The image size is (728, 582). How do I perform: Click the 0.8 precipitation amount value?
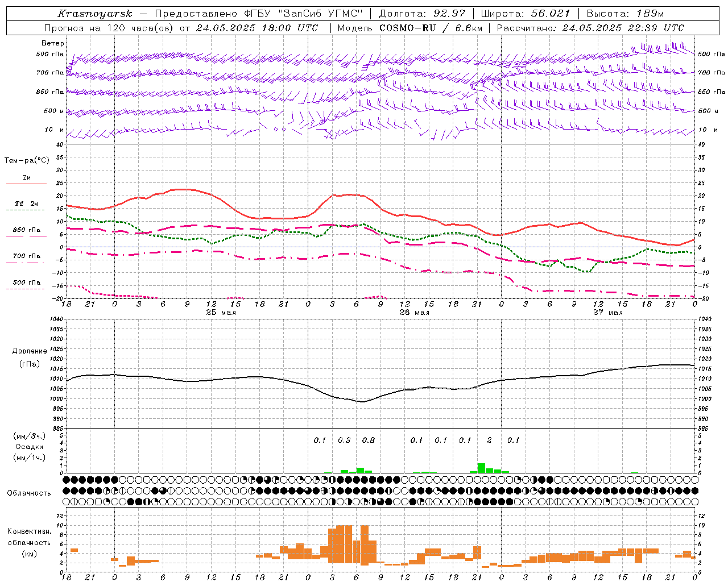369,440
